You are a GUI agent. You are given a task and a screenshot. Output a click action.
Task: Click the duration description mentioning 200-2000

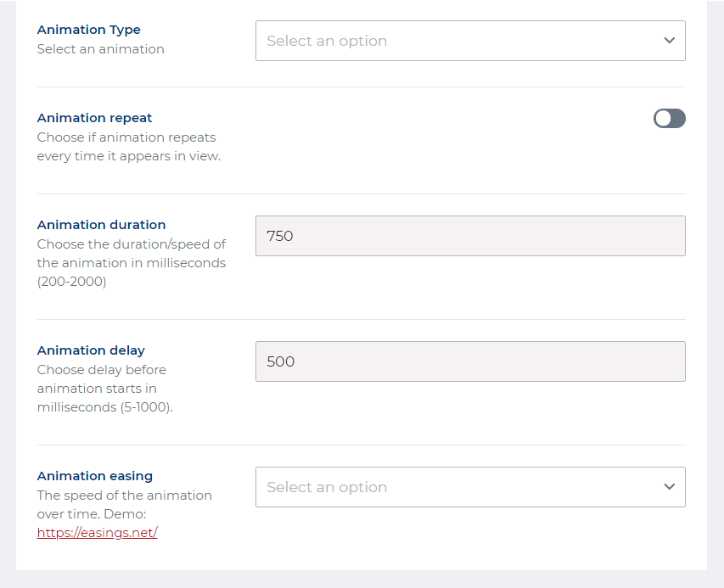(132, 263)
